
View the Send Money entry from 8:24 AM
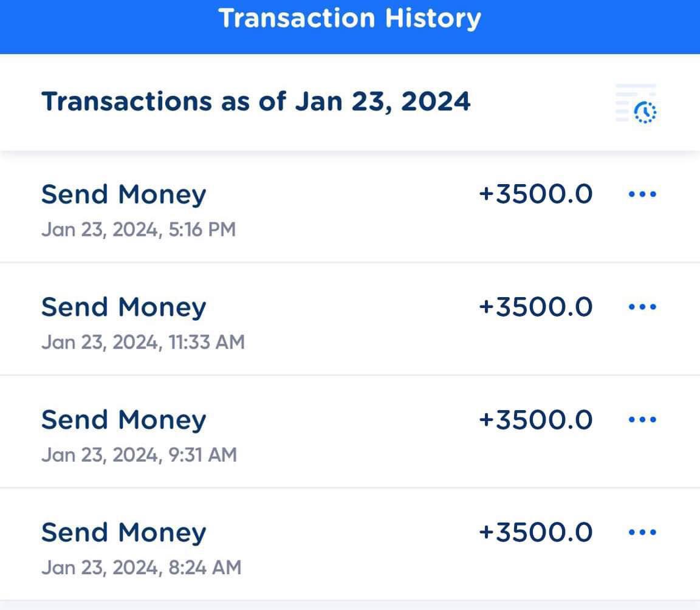tap(124, 533)
